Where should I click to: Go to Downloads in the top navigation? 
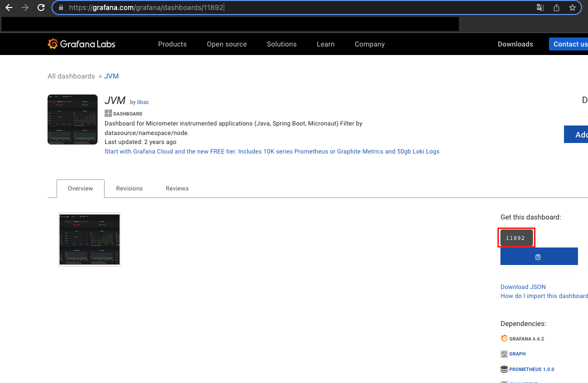tap(515, 44)
